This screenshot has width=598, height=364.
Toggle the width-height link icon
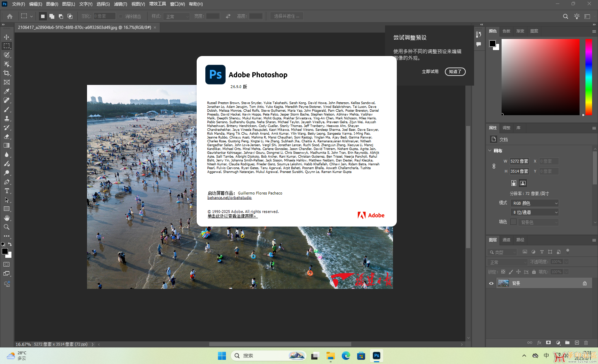tap(494, 166)
